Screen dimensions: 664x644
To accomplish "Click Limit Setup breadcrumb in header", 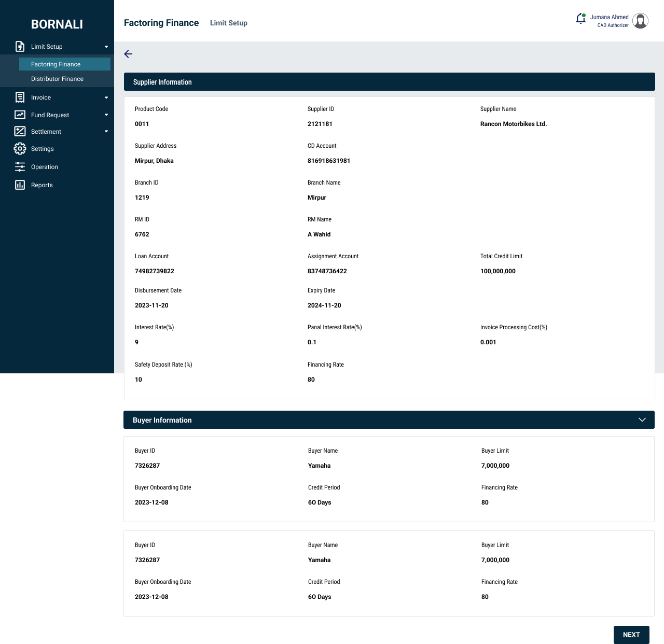I will click(229, 23).
